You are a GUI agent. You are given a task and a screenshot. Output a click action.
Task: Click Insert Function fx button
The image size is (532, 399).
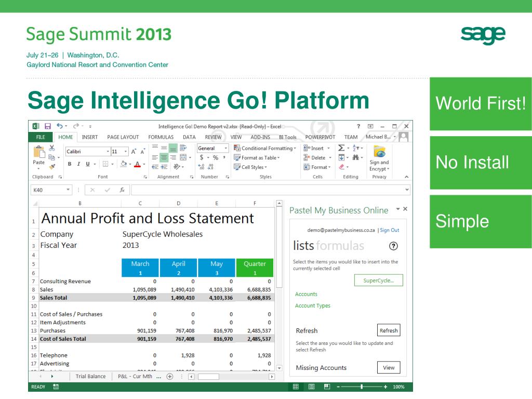(122, 190)
